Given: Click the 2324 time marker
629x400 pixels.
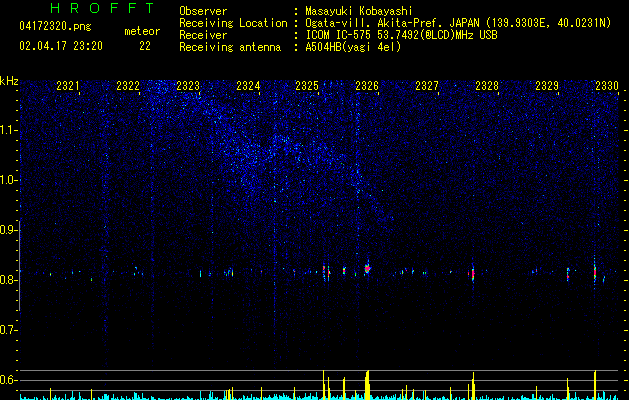Looking at the screenshot, I should pyautogui.click(x=248, y=86).
